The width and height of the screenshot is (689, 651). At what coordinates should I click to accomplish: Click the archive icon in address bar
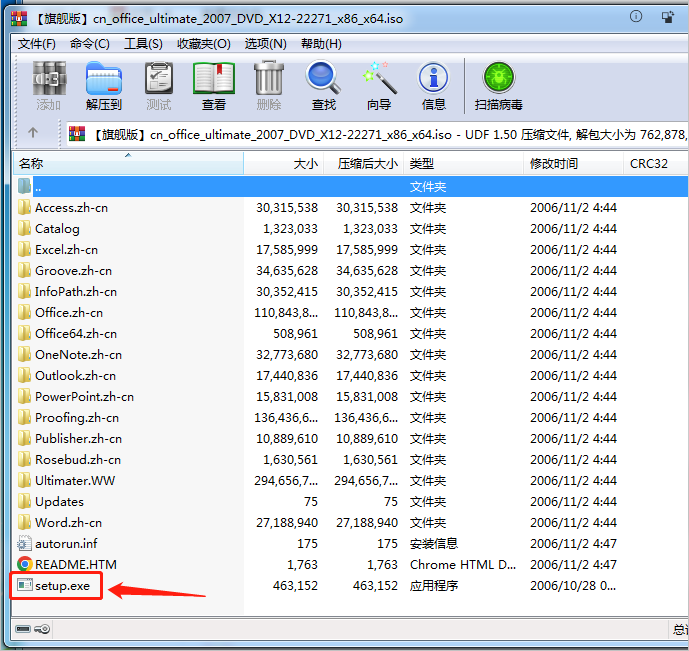coord(77,134)
